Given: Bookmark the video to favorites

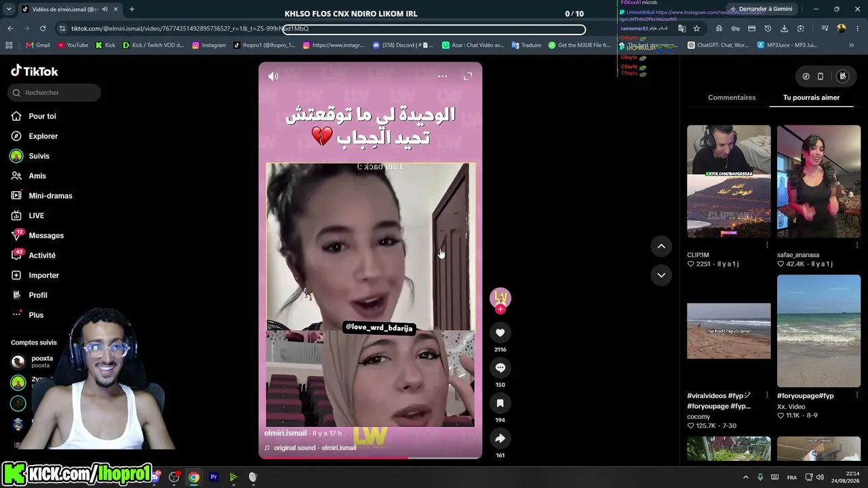Looking at the screenshot, I should click(500, 403).
